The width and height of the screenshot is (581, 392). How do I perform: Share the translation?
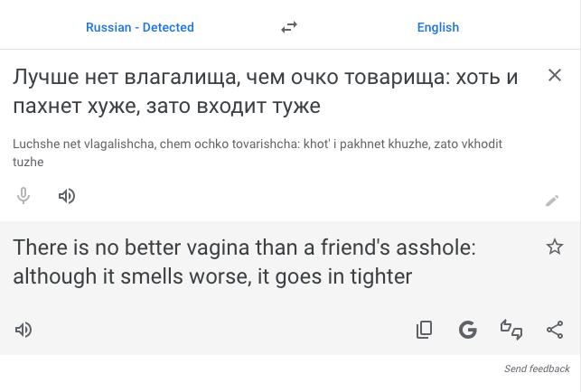[555, 330]
